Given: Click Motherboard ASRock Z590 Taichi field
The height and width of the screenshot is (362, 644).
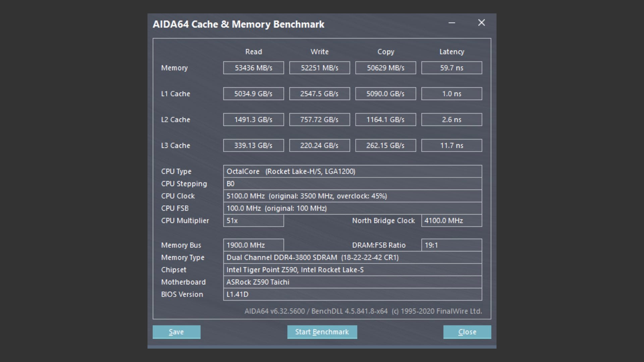Looking at the screenshot, I should (x=353, y=282).
